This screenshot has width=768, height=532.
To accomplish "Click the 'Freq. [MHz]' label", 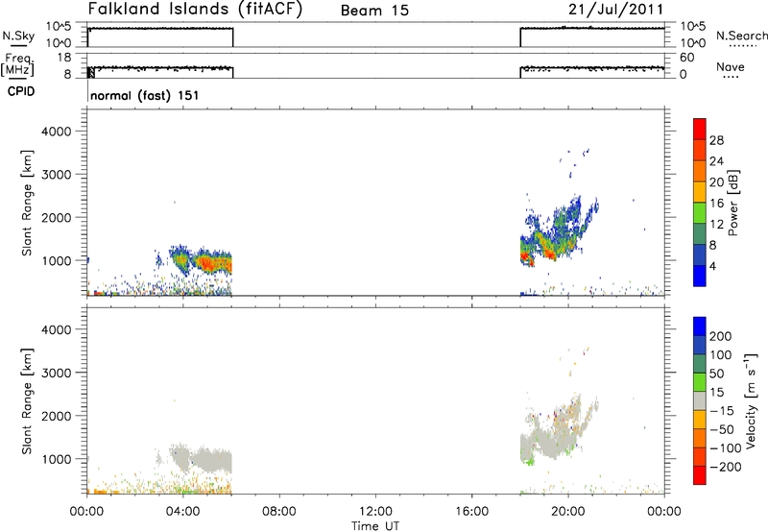I will click(x=18, y=64).
